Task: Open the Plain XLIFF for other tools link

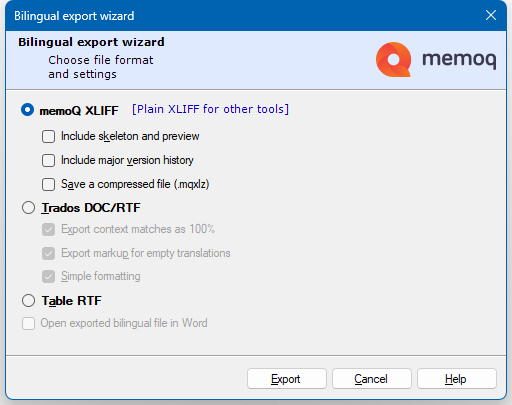Action: click(210, 109)
